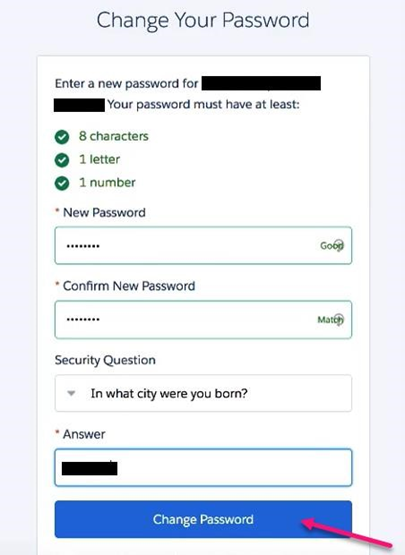Focus the Confirm New Password input field
The height and width of the screenshot is (555, 405).
[203, 320]
